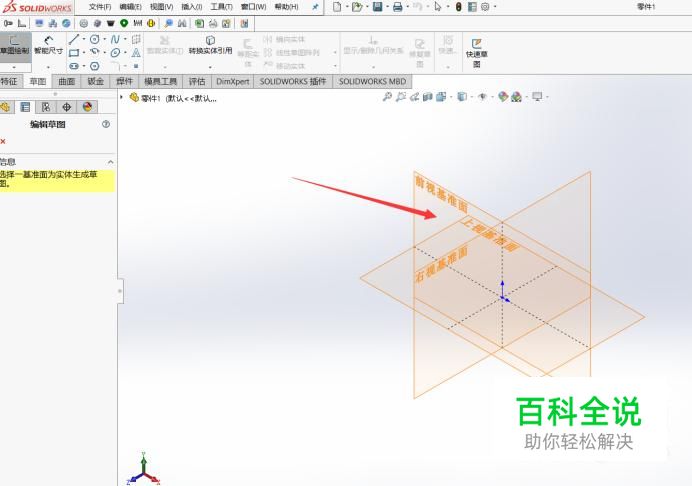
Task: Open help icon beside 编辑草图 title
Action: pos(106,124)
